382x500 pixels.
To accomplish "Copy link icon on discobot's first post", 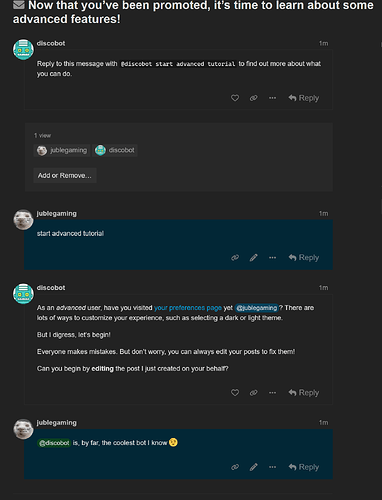I will point(254,98).
